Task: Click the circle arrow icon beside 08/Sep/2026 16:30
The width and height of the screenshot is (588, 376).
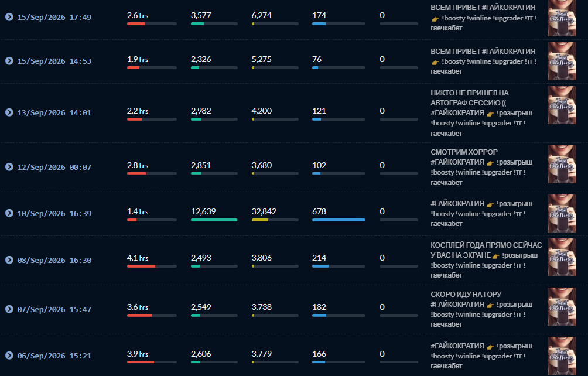Action: (9, 260)
